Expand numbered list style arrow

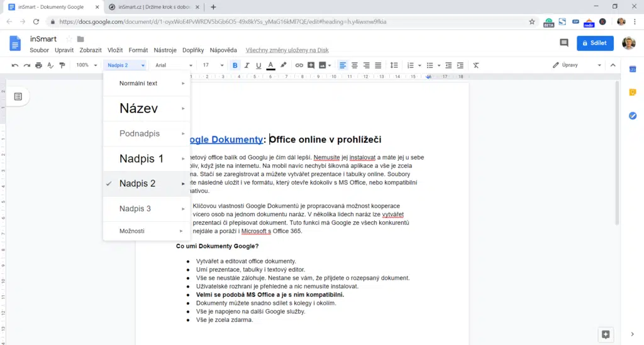[x=419, y=65]
